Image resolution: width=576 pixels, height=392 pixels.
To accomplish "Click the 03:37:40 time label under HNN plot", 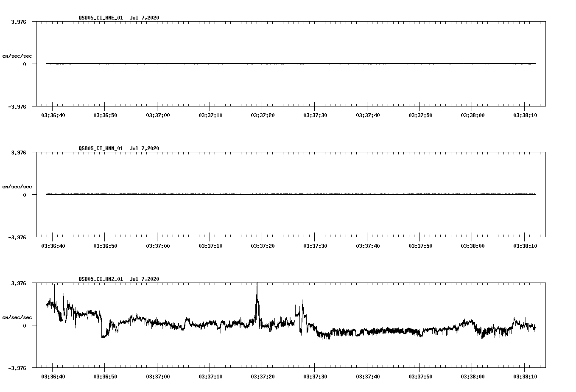I will (x=368, y=246).
